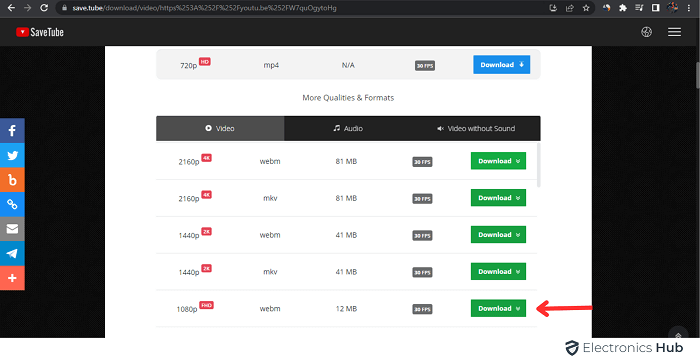
Task: Share by email envelope icon
Action: pyautogui.click(x=12, y=229)
